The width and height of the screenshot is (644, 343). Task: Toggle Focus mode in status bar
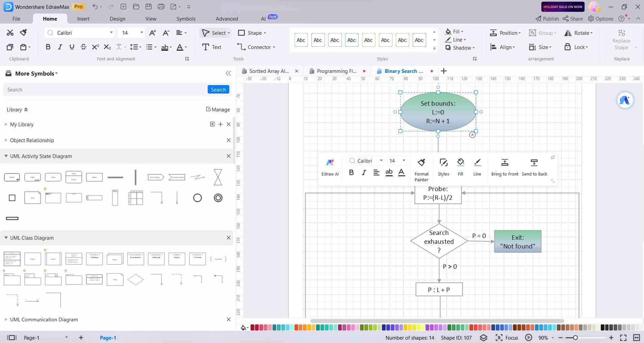(507, 338)
